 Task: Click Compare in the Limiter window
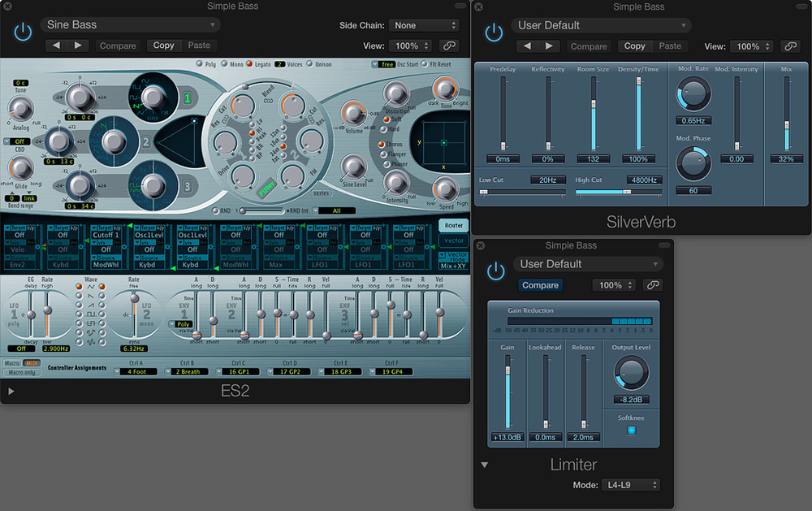click(x=540, y=285)
